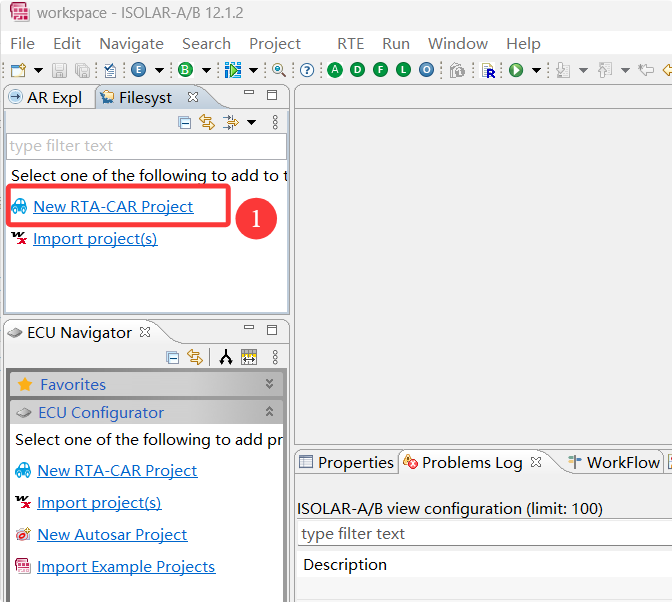Image resolution: width=672 pixels, height=602 pixels.
Task: Click the New Autosar Project link
Action: [x=112, y=535]
